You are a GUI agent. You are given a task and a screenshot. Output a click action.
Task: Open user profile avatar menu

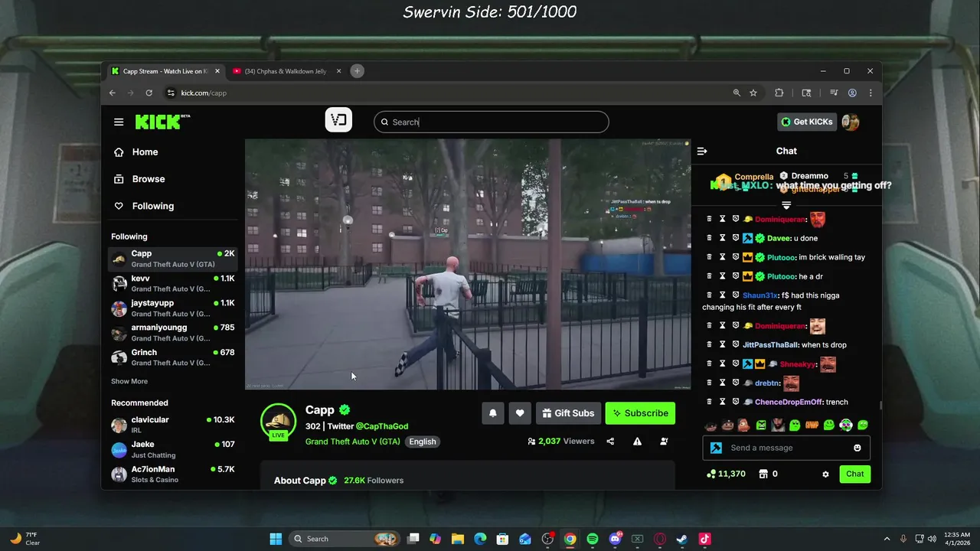(x=851, y=122)
